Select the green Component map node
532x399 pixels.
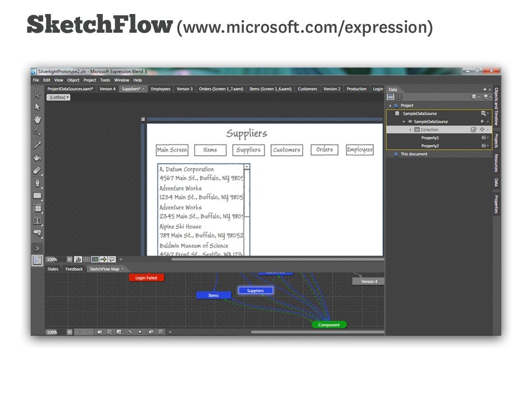(x=329, y=325)
